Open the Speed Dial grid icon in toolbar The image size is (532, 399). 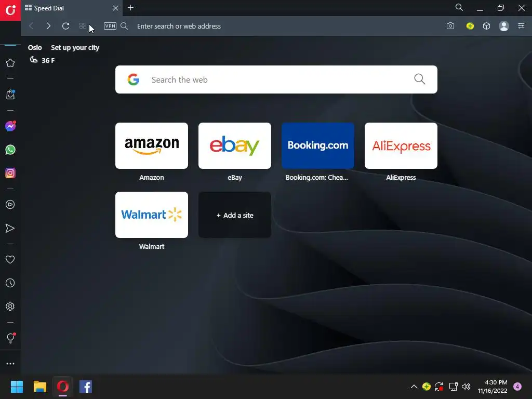(83, 26)
